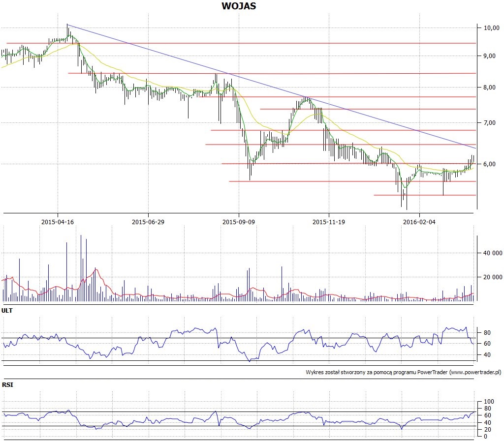Select the 2015-09-09 date label
Image resolution: width=504 pixels, height=441 pixels.
239,222
